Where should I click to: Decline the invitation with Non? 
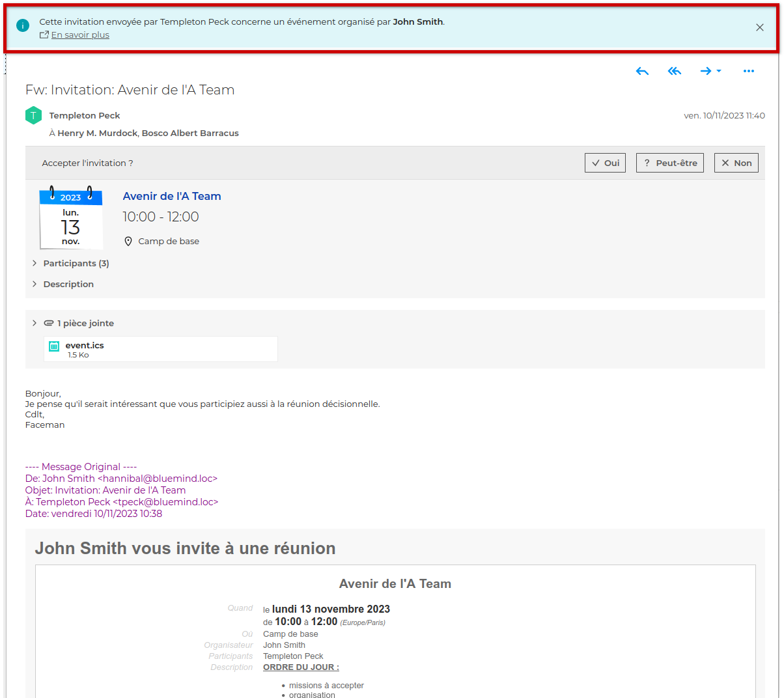click(736, 163)
